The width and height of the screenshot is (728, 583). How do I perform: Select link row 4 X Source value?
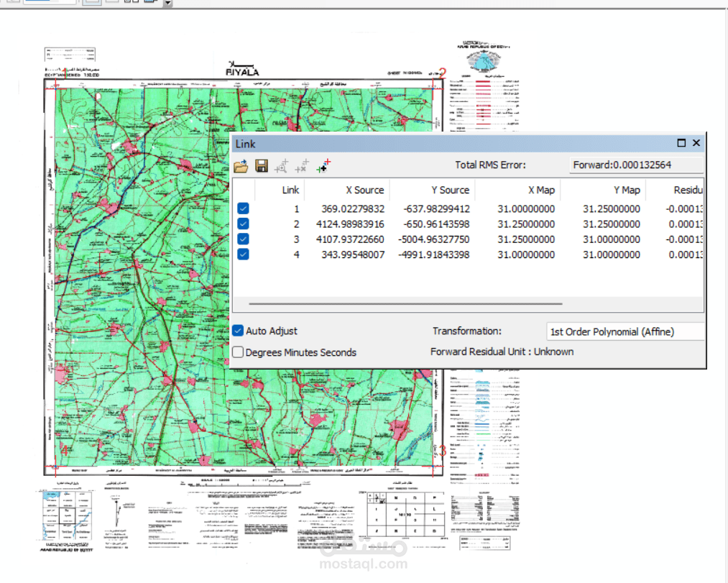click(x=353, y=255)
